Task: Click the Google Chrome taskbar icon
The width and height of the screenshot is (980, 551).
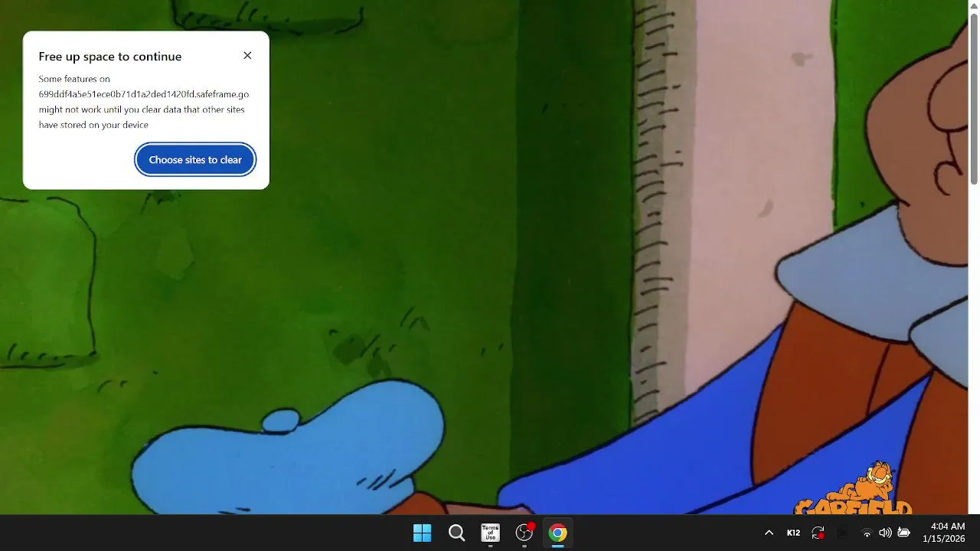Action: coord(558,533)
